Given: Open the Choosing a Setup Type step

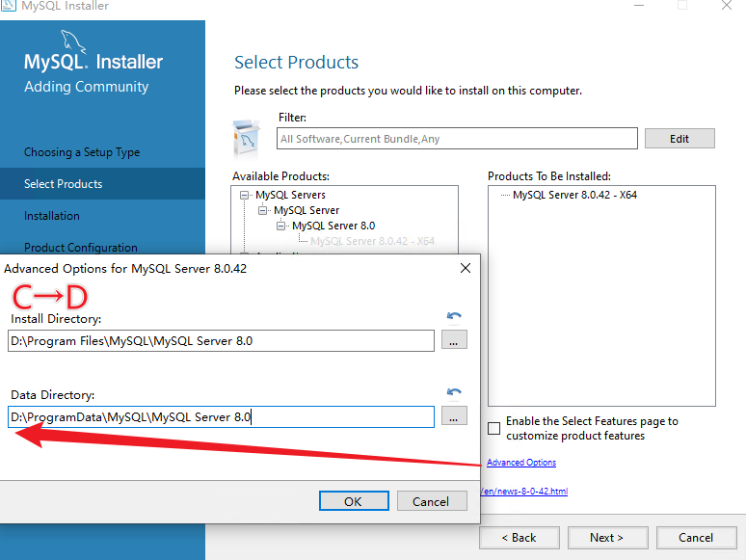Looking at the screenshot, I should click(82, 152).
